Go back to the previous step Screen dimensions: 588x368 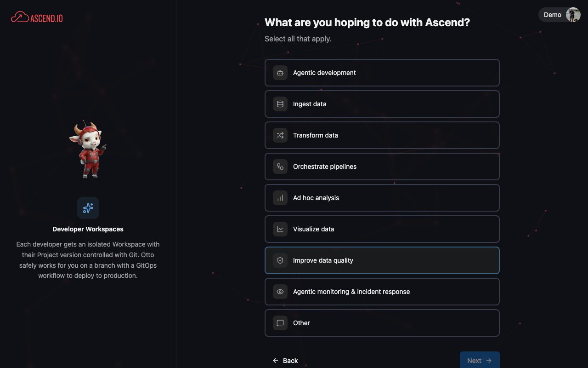click(x=285, y=360)
